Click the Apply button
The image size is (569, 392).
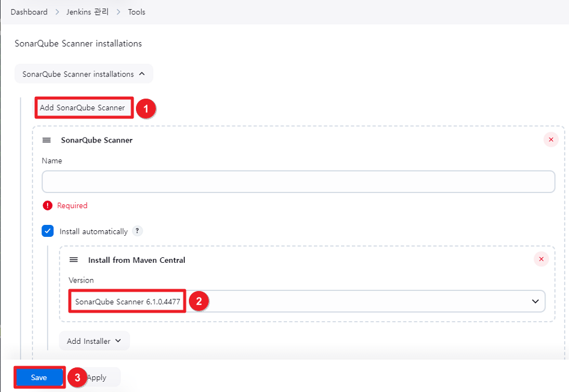coord(96,378)
